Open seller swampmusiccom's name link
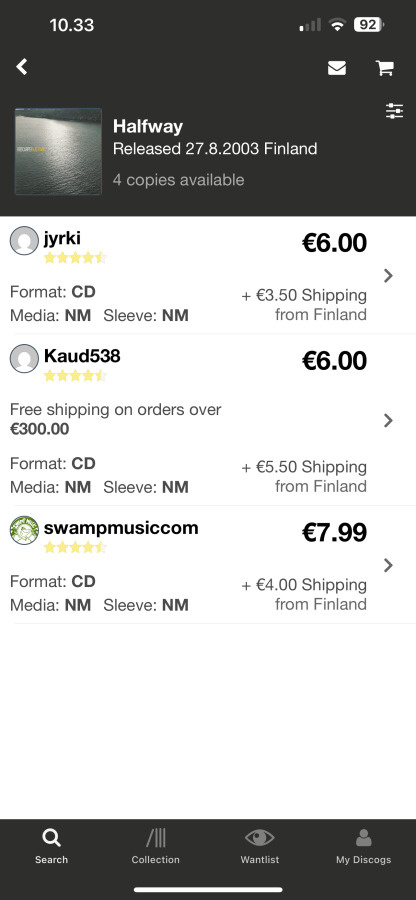 [121, 527]
